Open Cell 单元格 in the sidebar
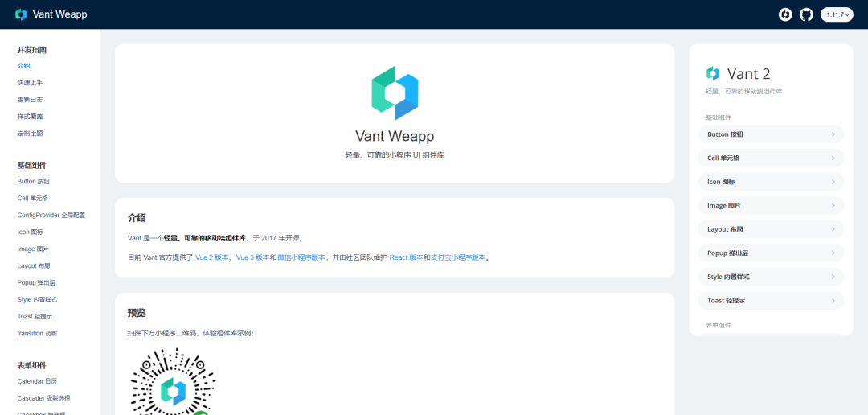 (x=33, y=198)
